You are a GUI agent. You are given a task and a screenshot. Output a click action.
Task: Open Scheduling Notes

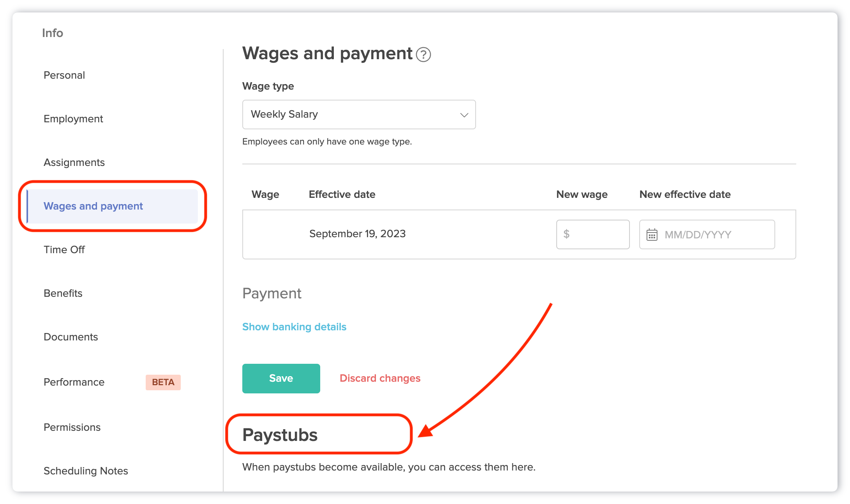coord(86,471)
